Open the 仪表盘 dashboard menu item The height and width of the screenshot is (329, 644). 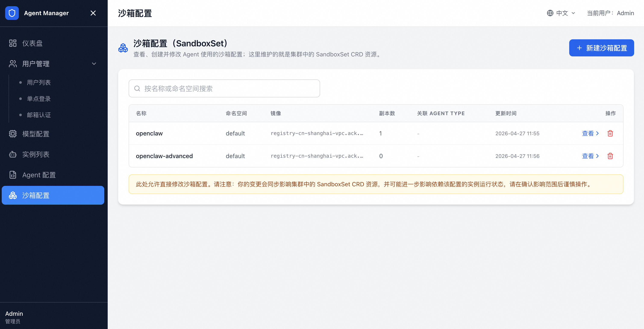click(x=53, y=43)
